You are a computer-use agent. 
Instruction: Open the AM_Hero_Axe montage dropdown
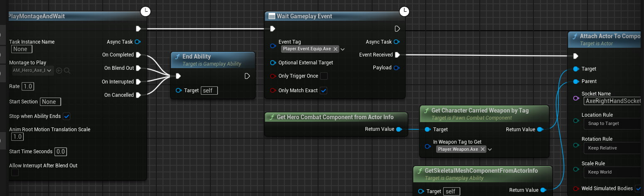coord(32,71)
